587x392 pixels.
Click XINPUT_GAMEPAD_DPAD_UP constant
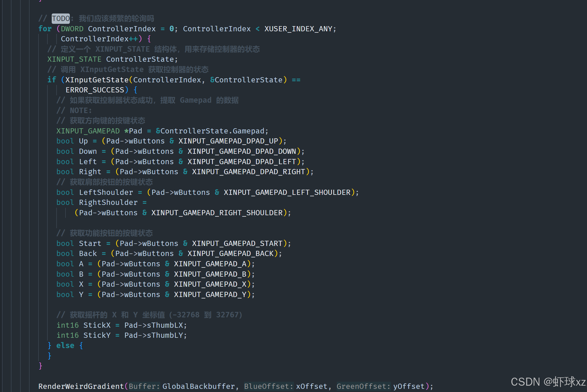[x=228, y=141]
